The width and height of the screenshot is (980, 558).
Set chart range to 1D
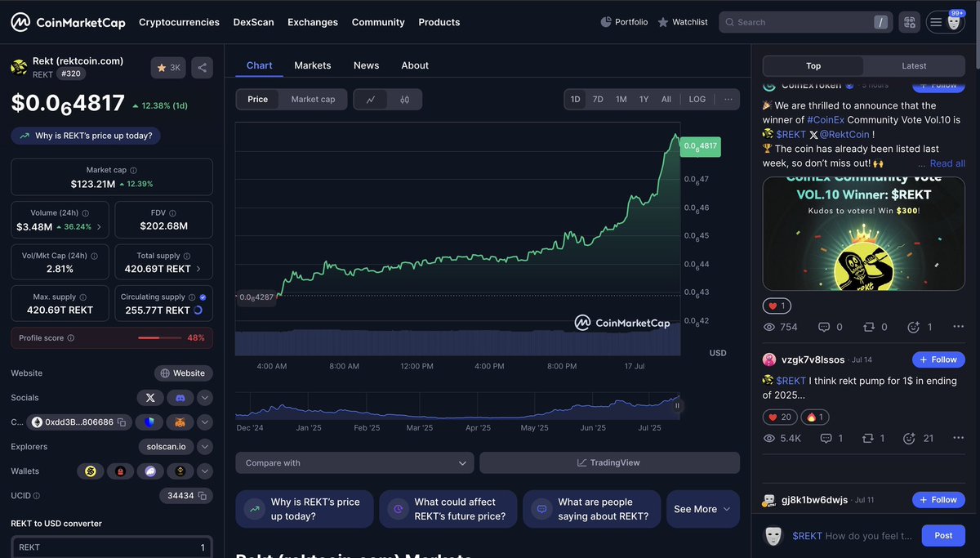click(x=575, y=99)
